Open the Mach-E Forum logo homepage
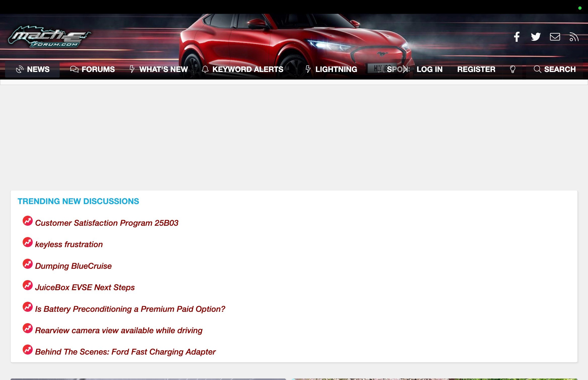 50,37
